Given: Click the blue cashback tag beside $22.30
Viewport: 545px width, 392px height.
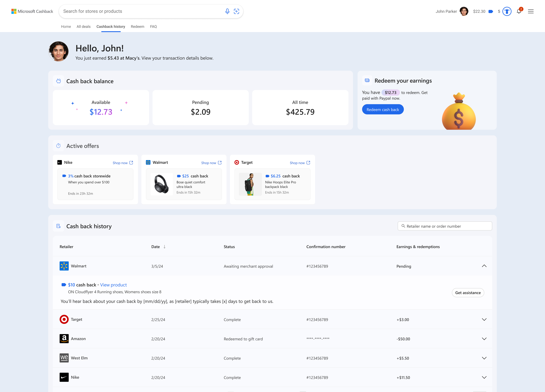Looking at the screenshot, I should point(491,12).
